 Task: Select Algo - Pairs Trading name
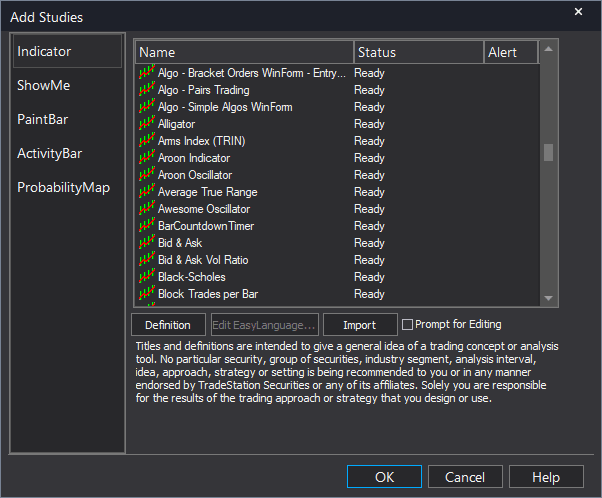pos(203,90)
